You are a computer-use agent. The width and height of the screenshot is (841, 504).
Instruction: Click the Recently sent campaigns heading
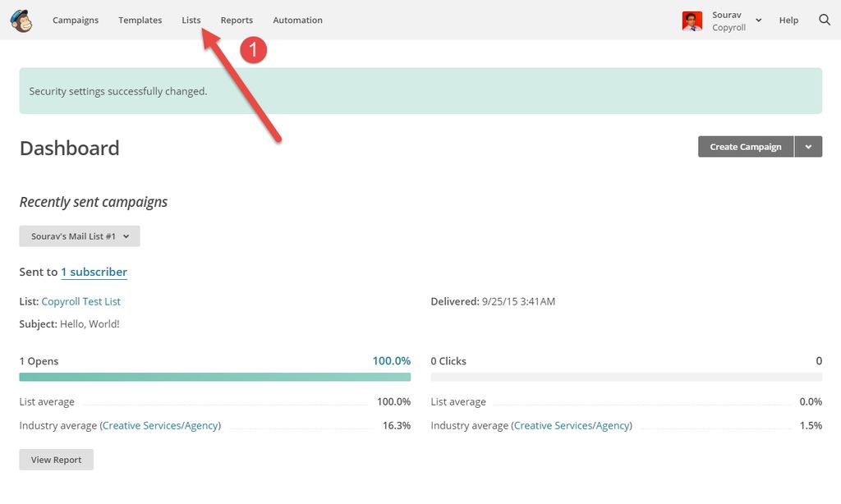pos(94,202)
